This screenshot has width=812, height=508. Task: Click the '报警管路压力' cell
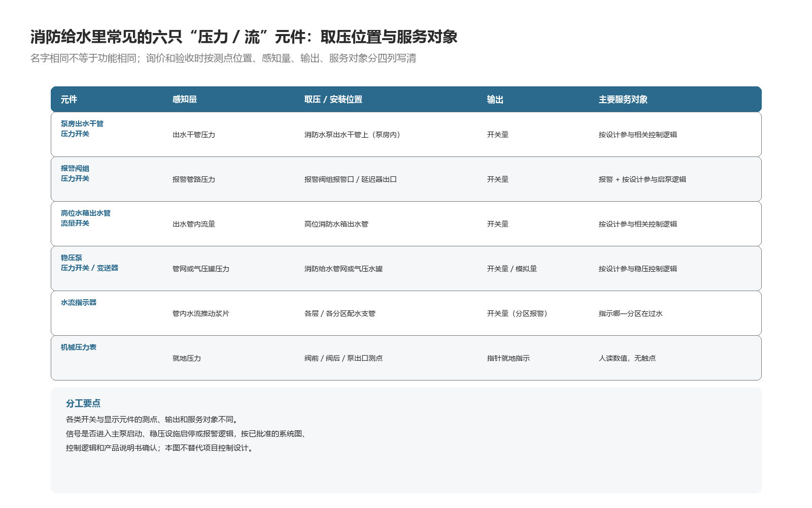(194, 179)
